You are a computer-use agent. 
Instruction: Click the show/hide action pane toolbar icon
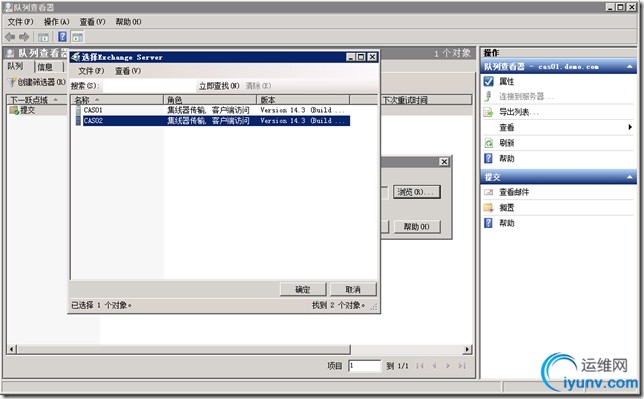[x=78, y=37]
